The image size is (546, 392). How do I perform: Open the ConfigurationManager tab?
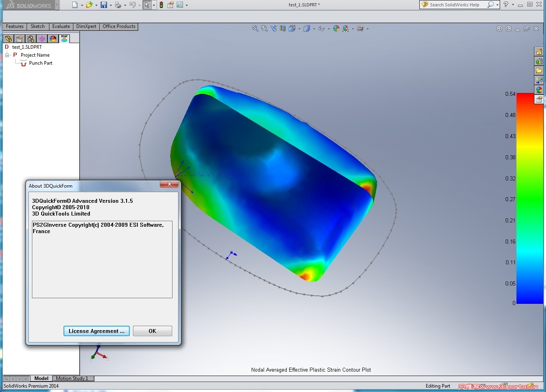tap(31, 39)
